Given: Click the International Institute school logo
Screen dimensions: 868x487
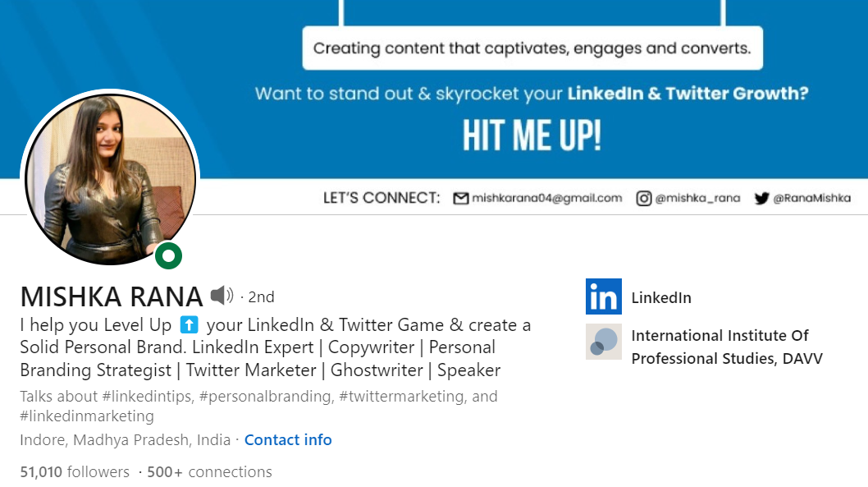Looking at the screenshot, I should coord(603,342).
